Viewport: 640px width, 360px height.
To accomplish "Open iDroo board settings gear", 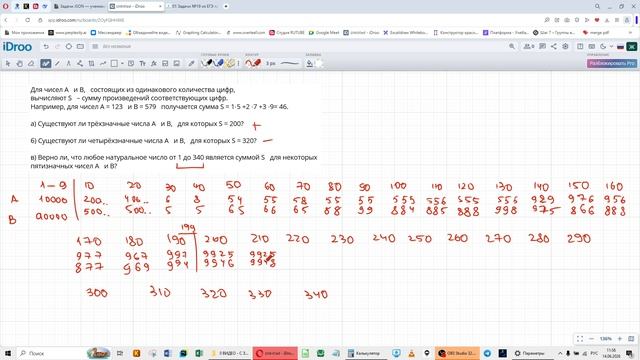I will coord(565,47).
